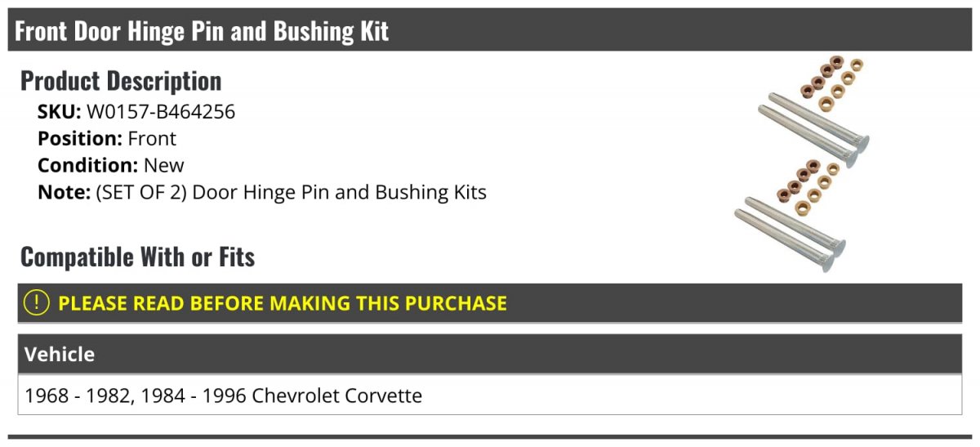Click the 'Condition:' label
Viewport: 980px width, 447px height.
tap(88, 165)
